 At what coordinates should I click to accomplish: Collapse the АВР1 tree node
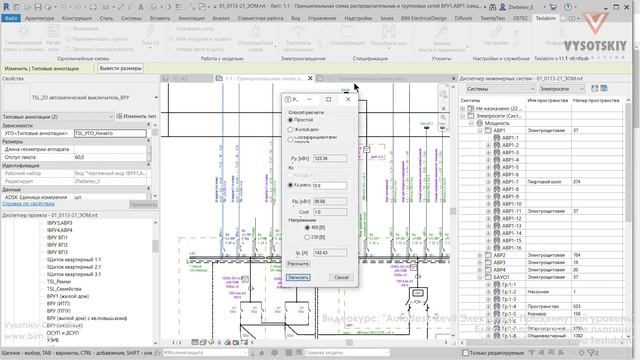[x=480, y=130]
